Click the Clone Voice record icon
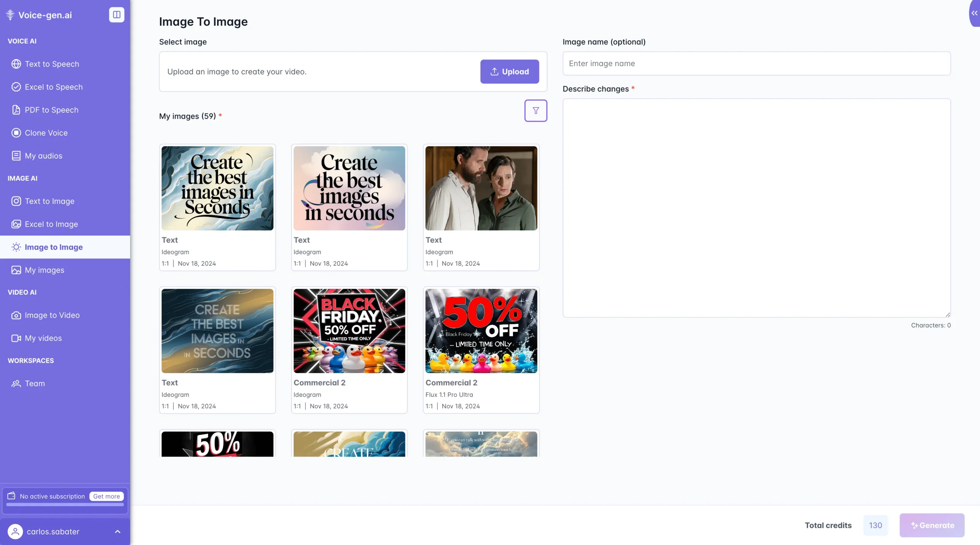The height and width of the screenshot is (545, 980). pos(16,133)
